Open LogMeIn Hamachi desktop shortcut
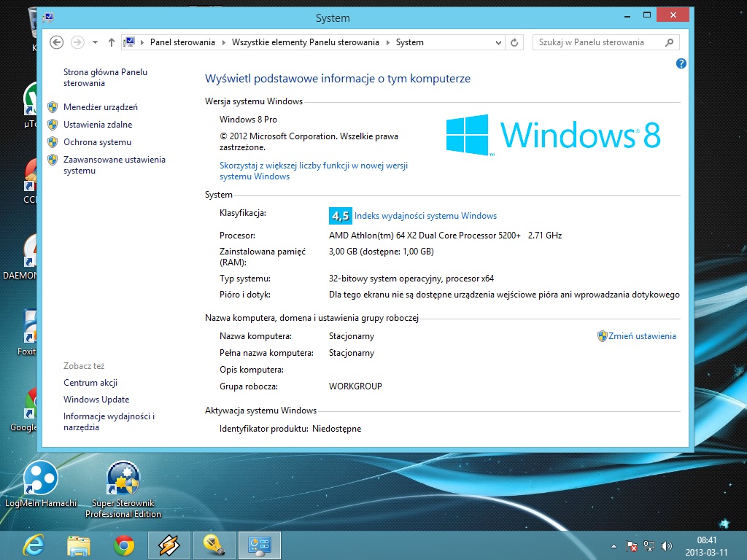 pos(41,485)
